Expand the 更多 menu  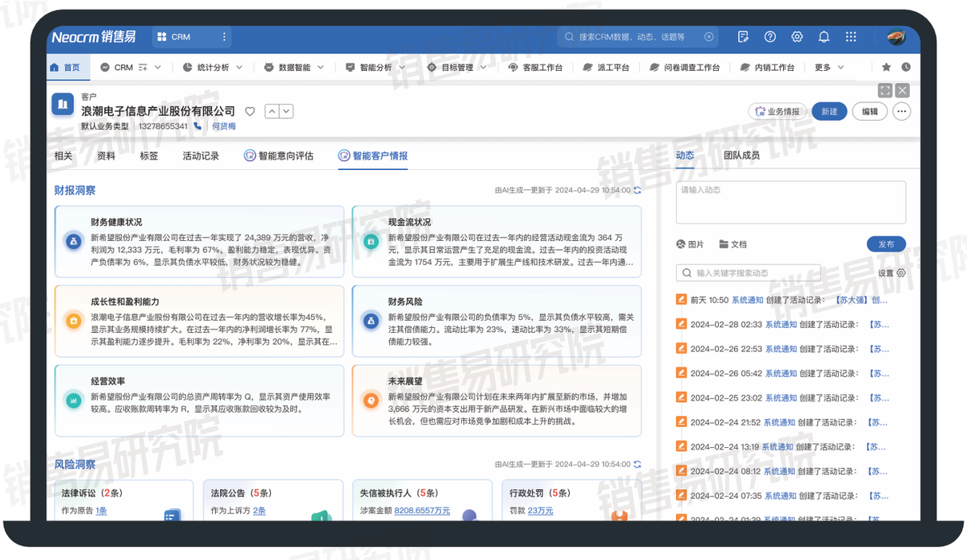829,68
